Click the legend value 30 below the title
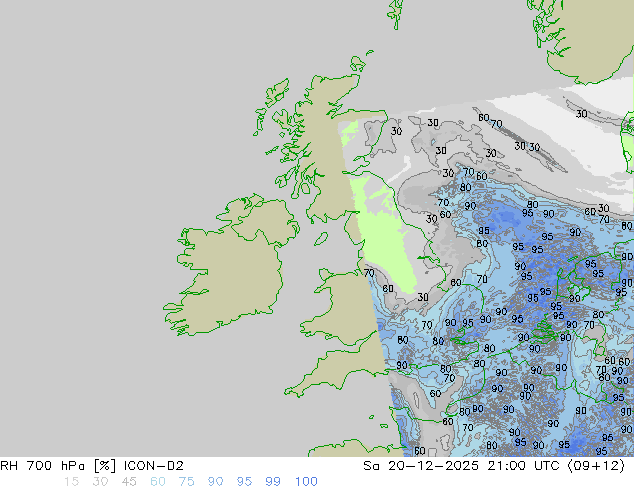Image resolution: width=634 pixels, height=490 pixels. (x=100, y=482)
